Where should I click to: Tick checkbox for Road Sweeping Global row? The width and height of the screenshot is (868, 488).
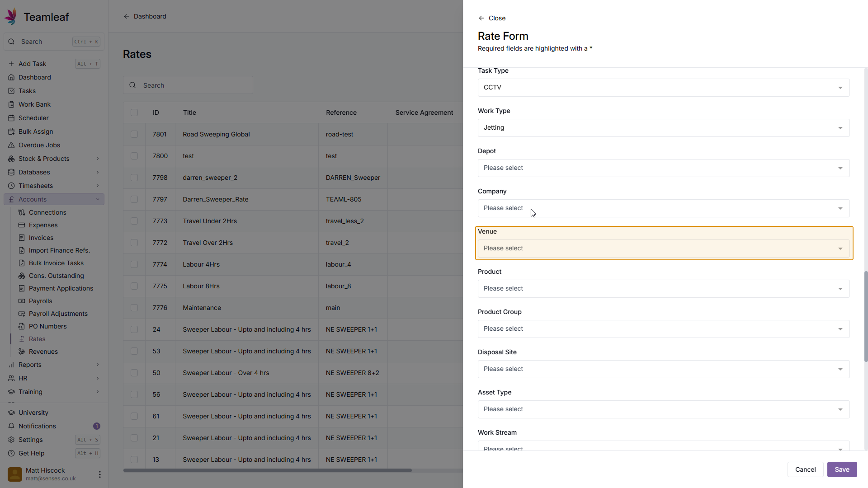(134, 134)
